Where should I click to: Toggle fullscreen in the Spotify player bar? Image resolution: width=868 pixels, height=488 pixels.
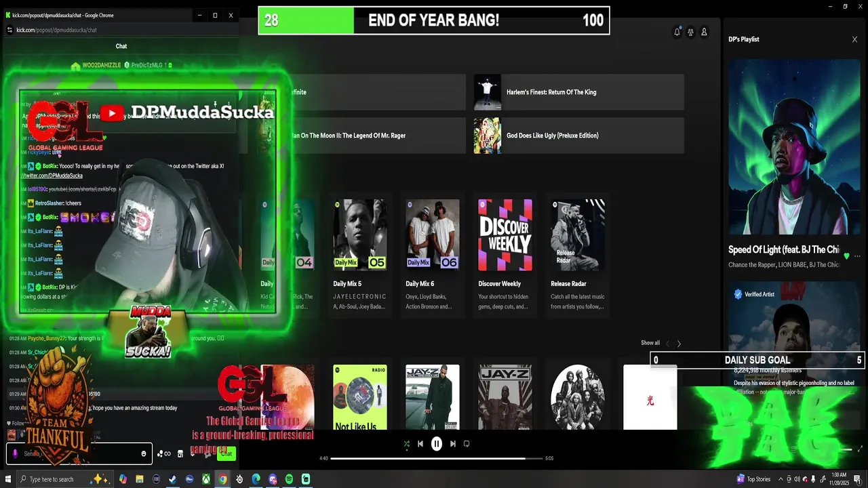(x=861, y=449)
